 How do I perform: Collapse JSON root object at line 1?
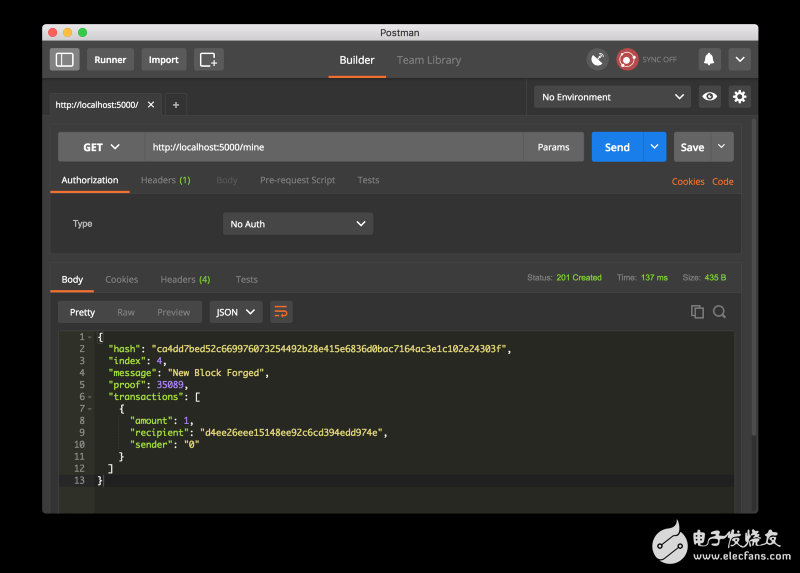pyautogui.click(x=90, y=337)
